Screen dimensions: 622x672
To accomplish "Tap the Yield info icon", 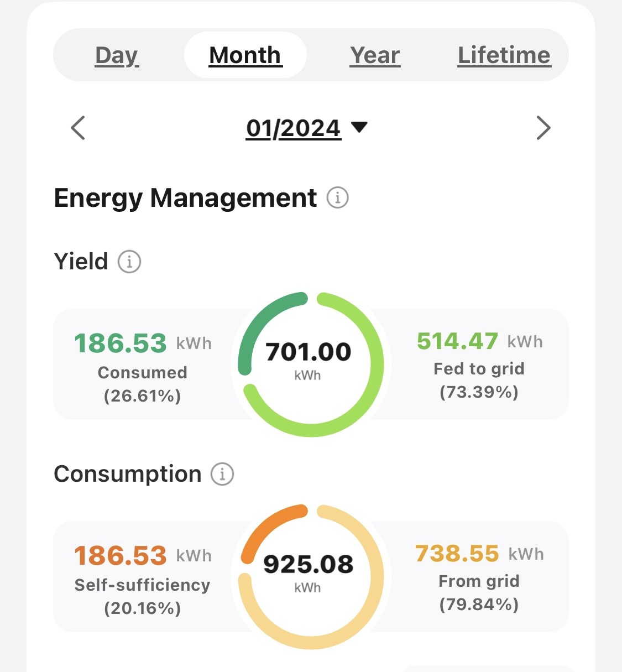I will (x=129, y=261).
